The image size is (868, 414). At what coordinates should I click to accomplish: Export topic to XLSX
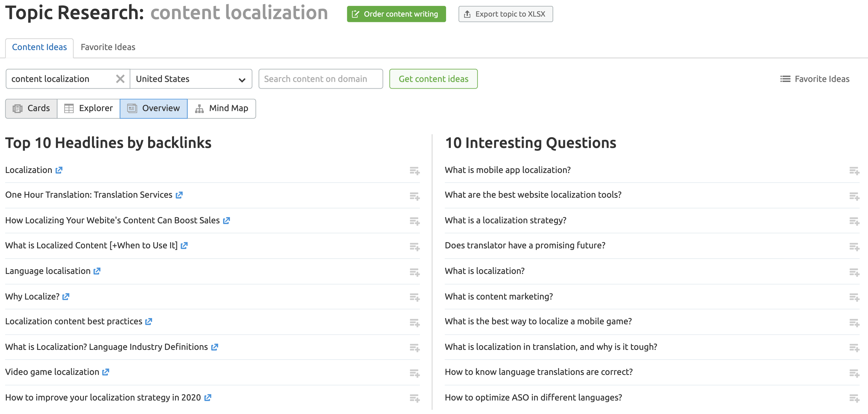505,14
